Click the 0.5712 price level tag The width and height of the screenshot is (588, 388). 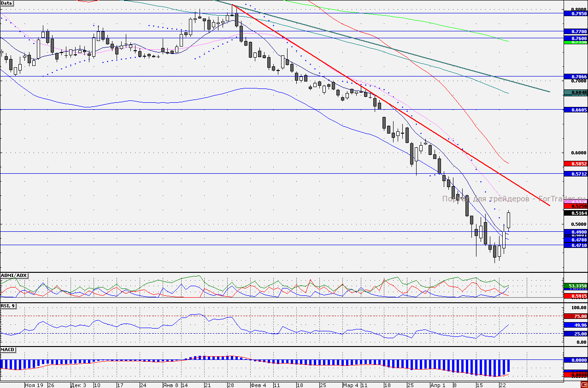[576, 174]
